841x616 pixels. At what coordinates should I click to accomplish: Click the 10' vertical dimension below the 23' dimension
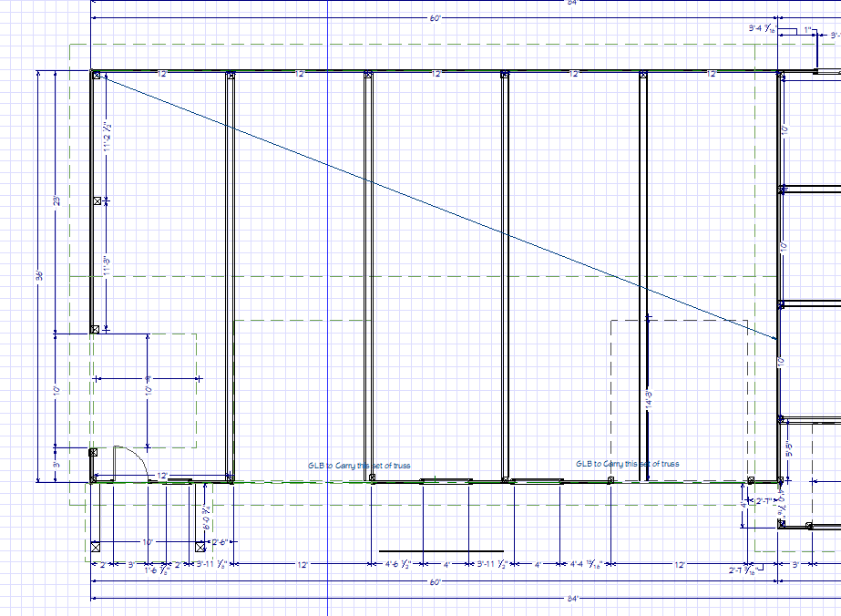[x=56, y=390]
